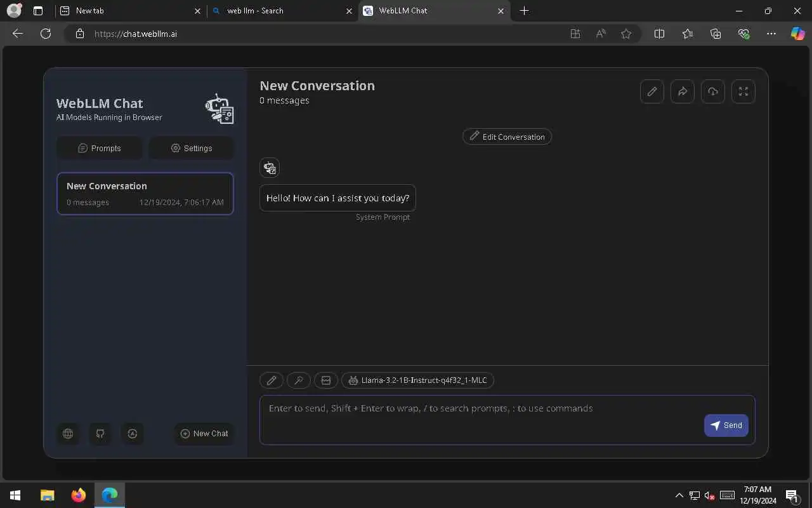Click the key icon above chat input
The image size is (812, 508).
(x=299, y=380)
